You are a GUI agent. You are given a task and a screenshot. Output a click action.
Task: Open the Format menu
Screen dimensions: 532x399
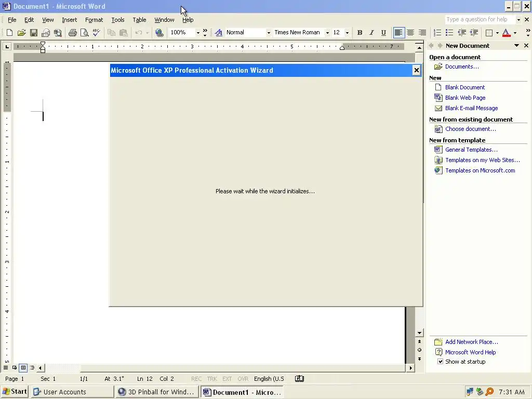click(94, 20)
